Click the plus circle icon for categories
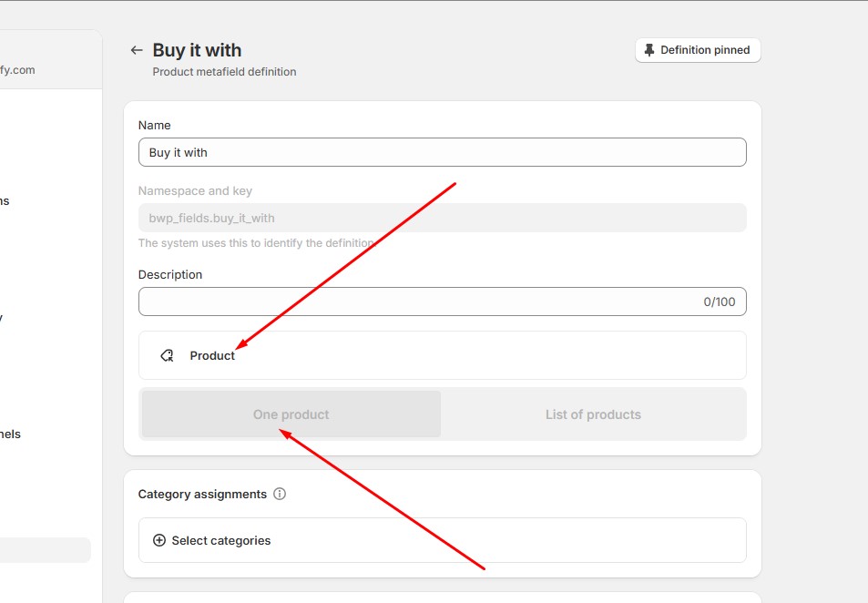Screen dimensions: 868x603 coord(159,541)
